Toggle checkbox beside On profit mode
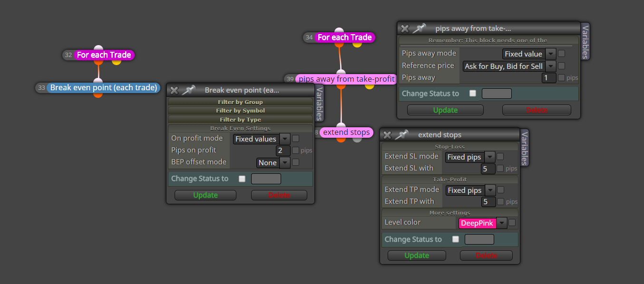The width and height of the screenshot is (644, 284). click(296, 139)
